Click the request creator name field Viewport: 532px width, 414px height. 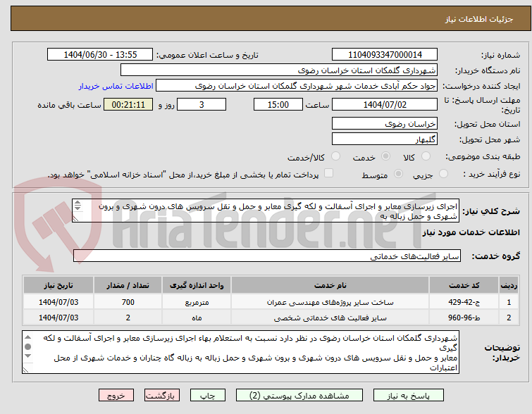tap(297, 86)
